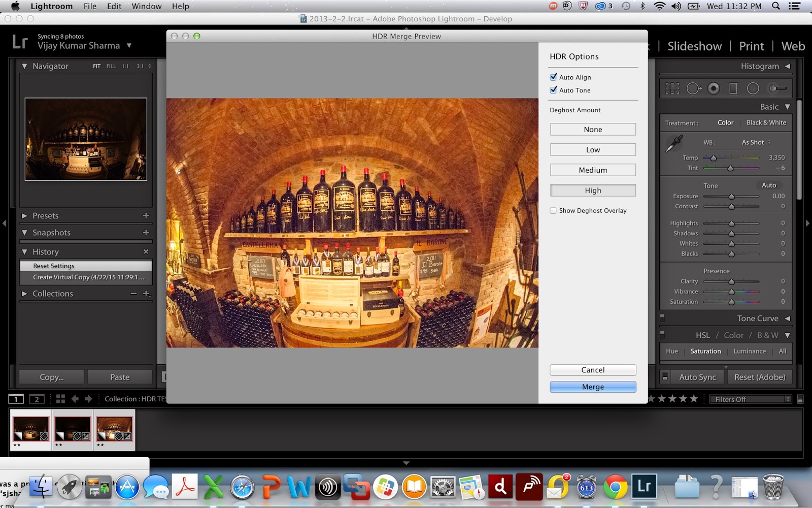Select the Crop Overlay tool
Image resolution: width=812 pixels, height=508 pixels.
[672, 88]
